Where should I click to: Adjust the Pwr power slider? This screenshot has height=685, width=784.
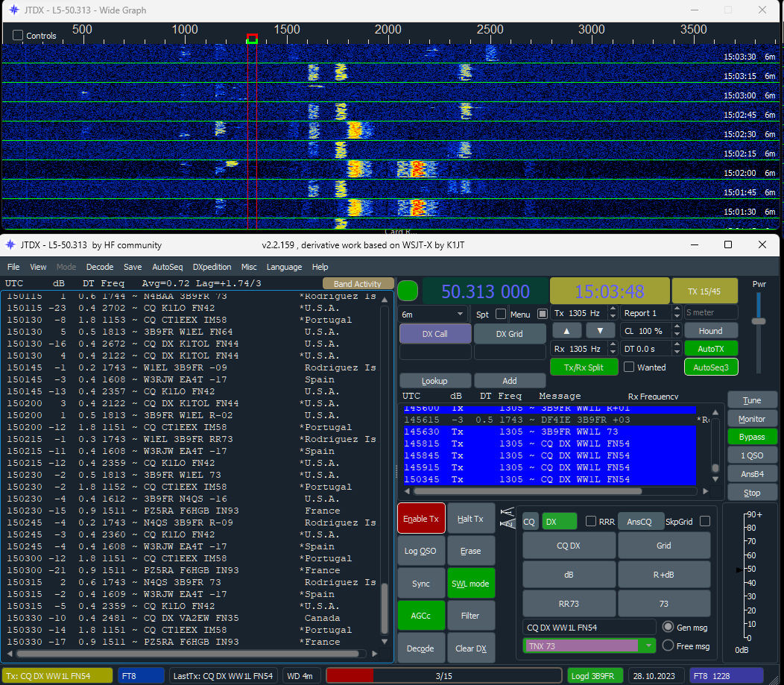[759, 321]
